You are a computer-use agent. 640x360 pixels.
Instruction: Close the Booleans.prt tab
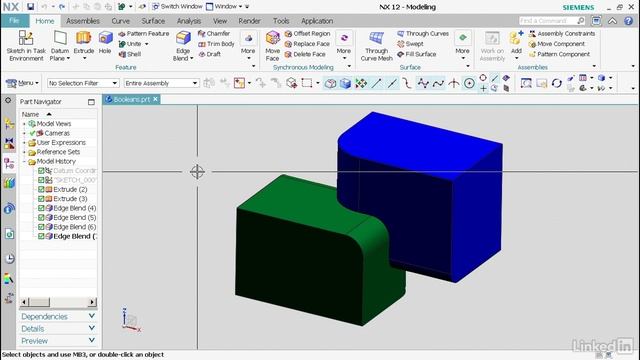pyautogui.click(x=156, y=99)
